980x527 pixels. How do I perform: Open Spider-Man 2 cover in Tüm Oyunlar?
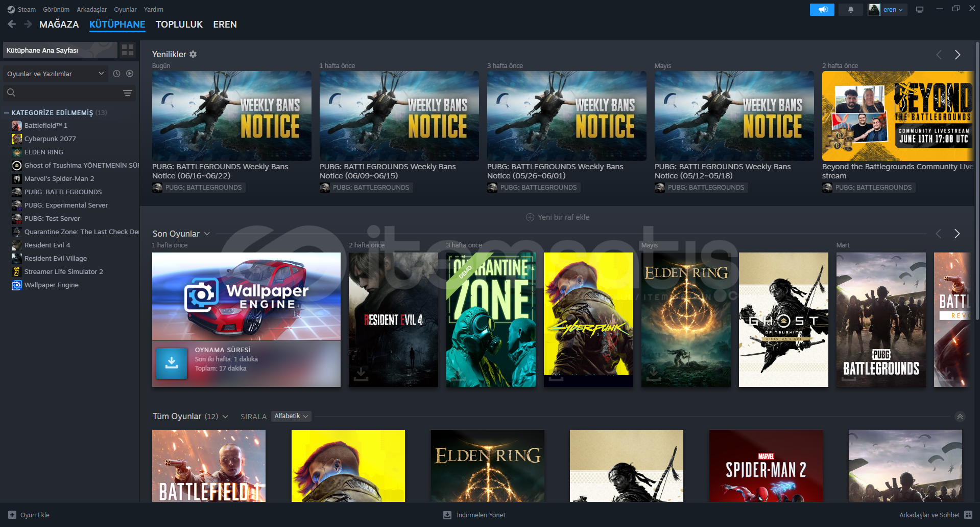766,466
